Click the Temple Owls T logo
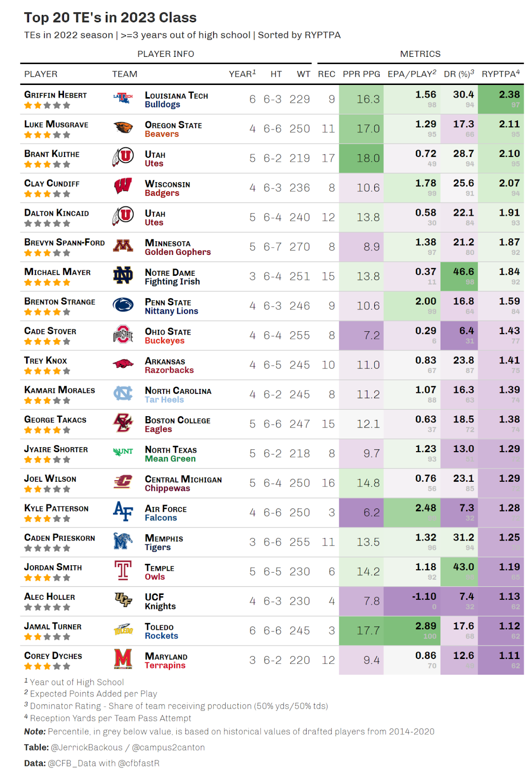Image resolution: width=532 pixels, height=777 pixels. [123, 571]
